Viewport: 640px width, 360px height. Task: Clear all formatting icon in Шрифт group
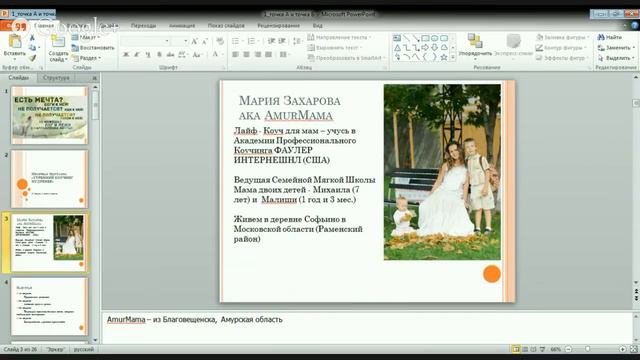[220, 41]
